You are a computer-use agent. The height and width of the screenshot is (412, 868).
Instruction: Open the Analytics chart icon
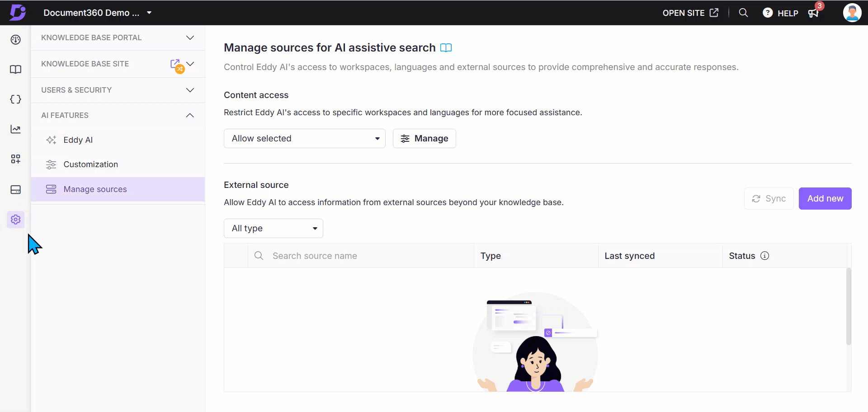pyautogui.click(x=16, y=129)
